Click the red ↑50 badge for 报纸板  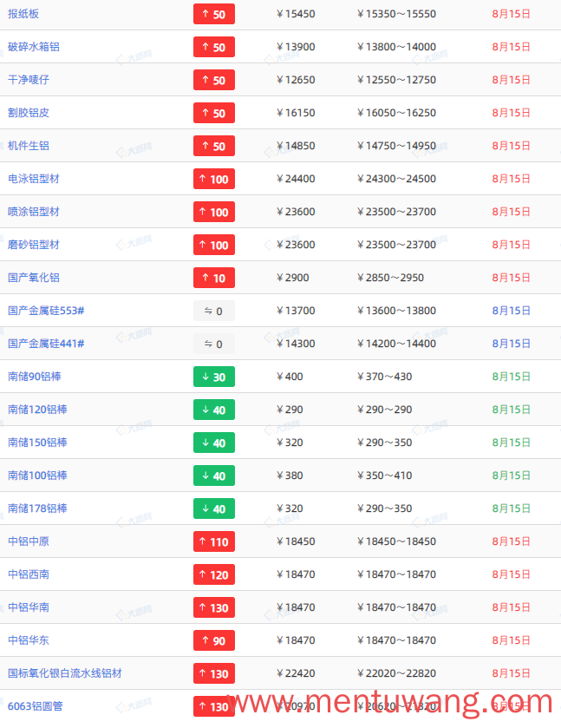[214, 14]
